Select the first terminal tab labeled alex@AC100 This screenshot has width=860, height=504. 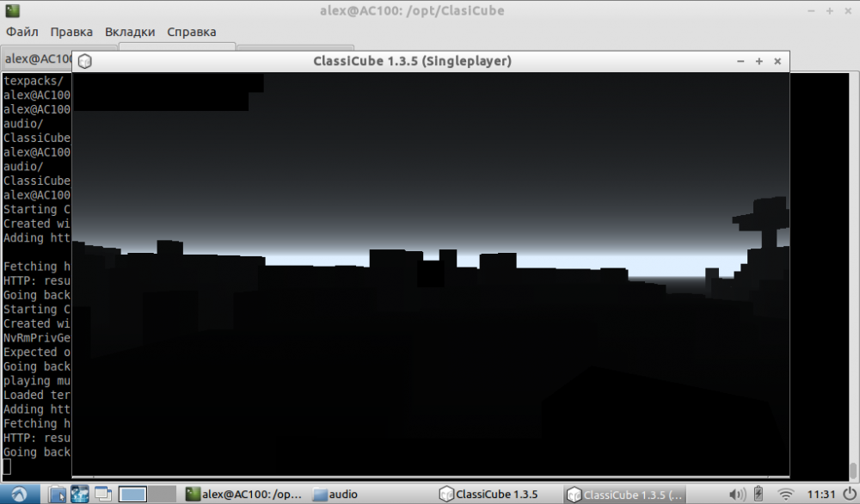pos(37,58)
